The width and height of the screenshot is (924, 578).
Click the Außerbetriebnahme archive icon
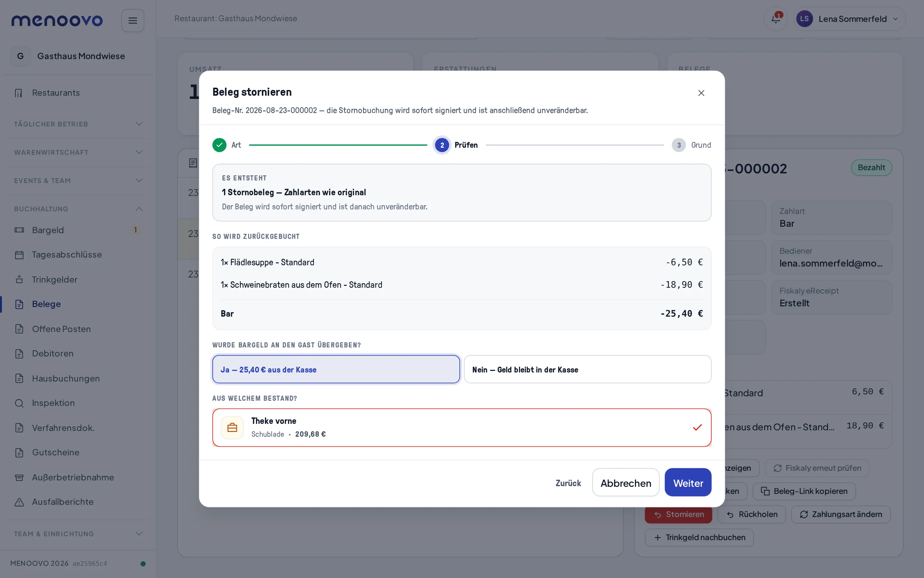click(x=19, y=477)
